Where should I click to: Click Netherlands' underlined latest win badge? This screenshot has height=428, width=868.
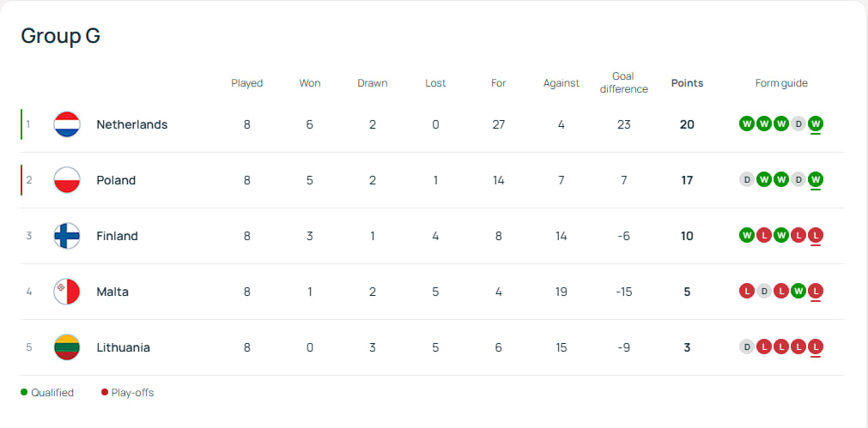816,124
